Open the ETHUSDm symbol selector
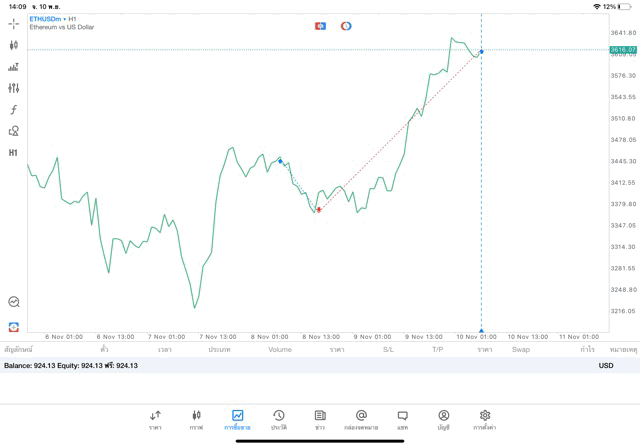Viewport: 640px width, 447px height. coord(47,18)
